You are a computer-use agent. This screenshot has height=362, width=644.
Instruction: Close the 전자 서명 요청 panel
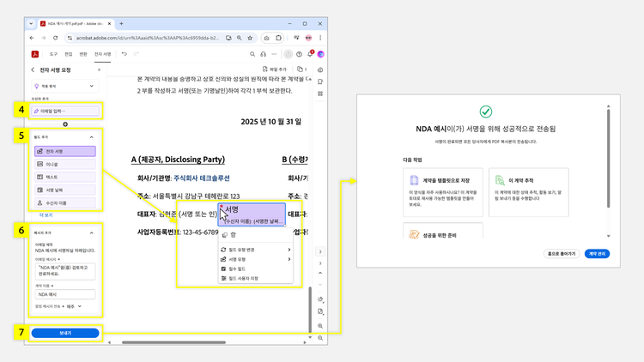pos(99,70)
